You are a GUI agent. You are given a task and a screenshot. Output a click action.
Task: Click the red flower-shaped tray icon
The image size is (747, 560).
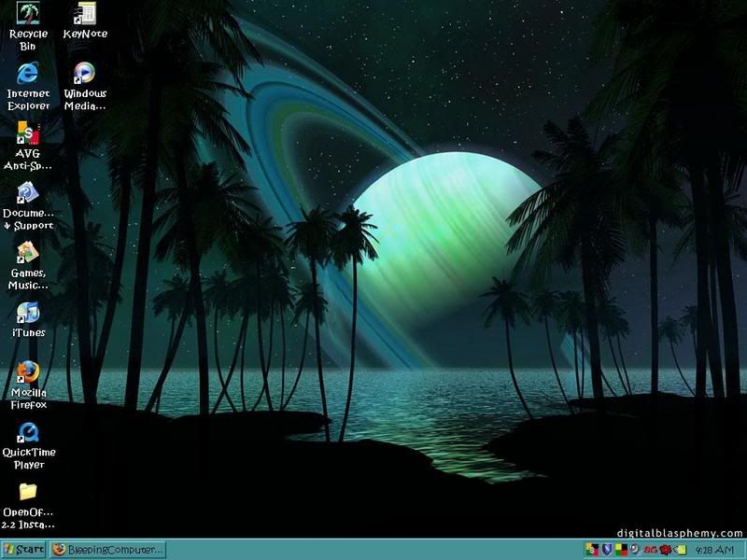coord(666,550)
